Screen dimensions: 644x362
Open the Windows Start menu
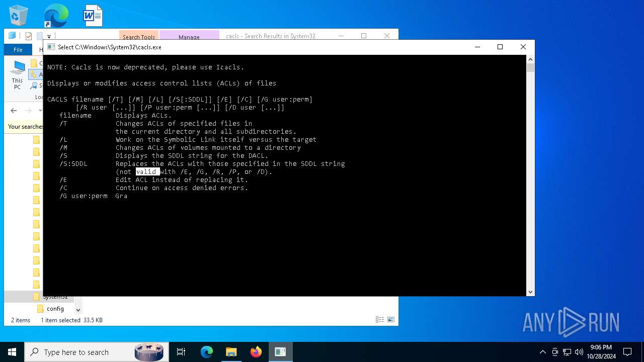tap(12, 352)
